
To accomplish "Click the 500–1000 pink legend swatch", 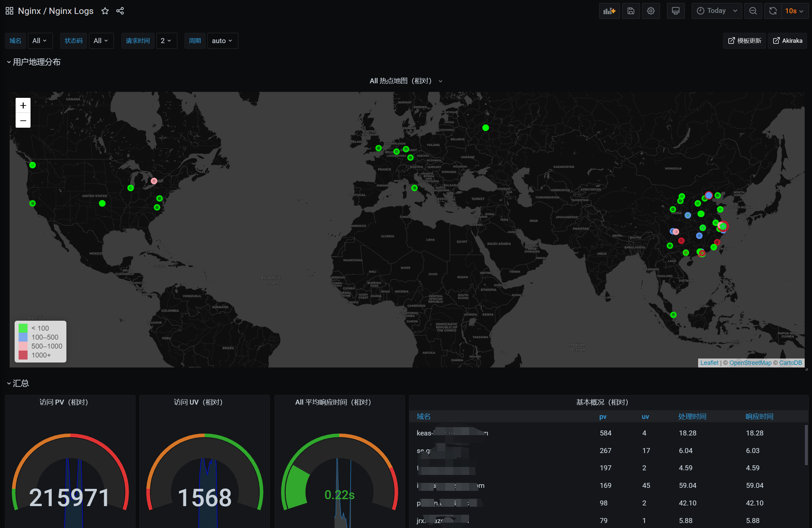I will click(23, 346).
